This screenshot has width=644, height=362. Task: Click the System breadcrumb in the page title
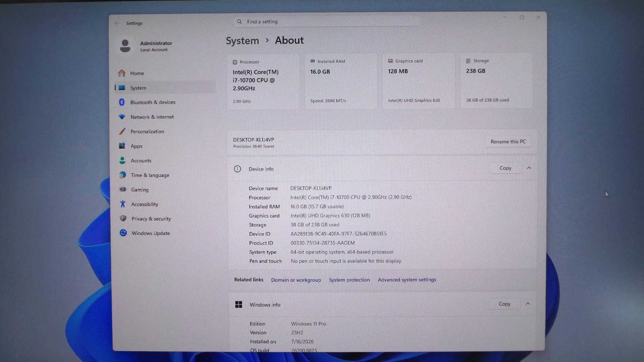(242, 41)
